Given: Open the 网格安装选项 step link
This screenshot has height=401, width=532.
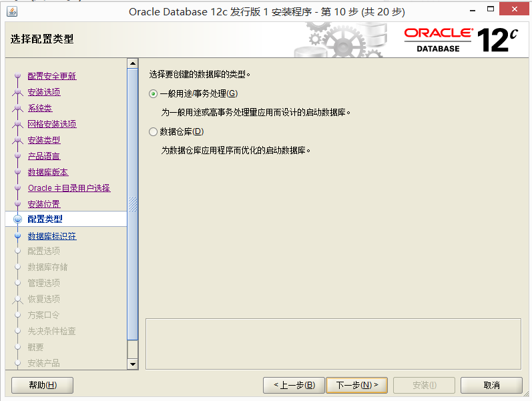Looking at the screenshot, I should (x=52, y=124).
